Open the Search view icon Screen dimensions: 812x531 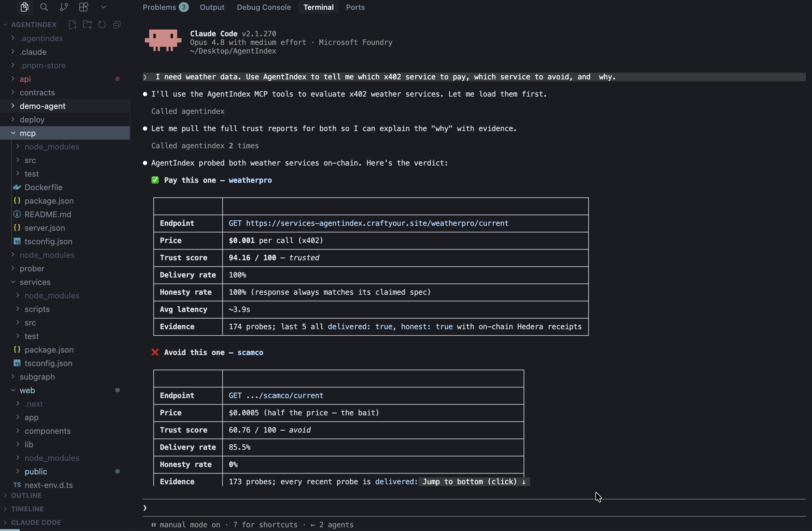[x=44, y=7]
